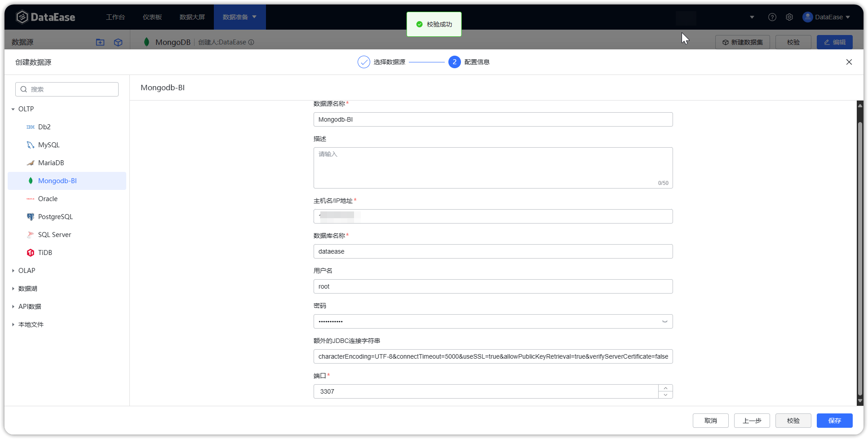The image size is (868, 439).
Task: Open the system settings gear icon
Action: click(x=789, y=17)
